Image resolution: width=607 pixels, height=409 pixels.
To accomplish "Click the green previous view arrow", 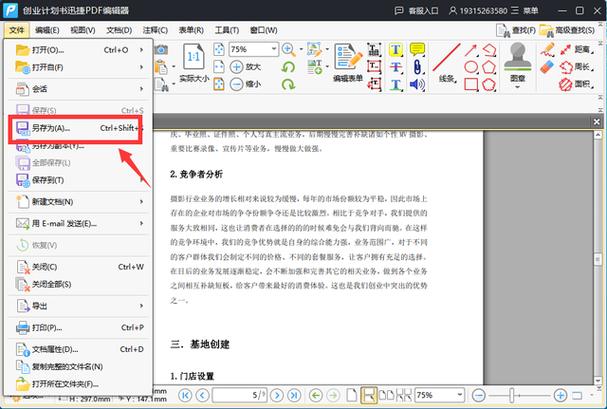I will pyautogui.click(x=316, y=395).
